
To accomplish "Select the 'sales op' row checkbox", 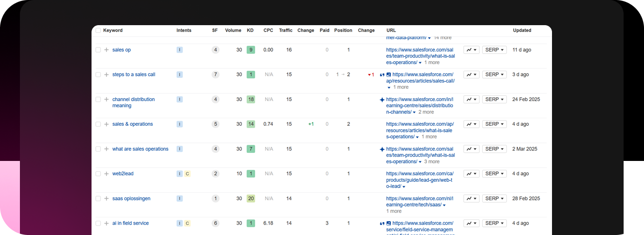I will click(x=98, y=50).
